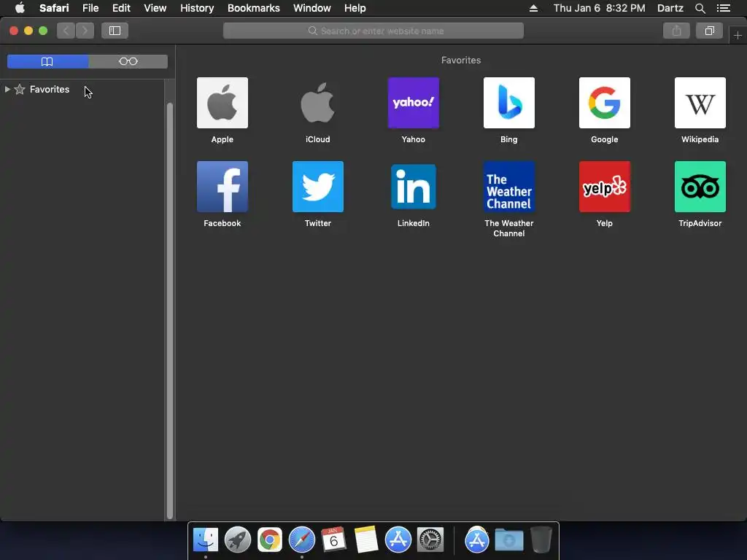
Task: Open Finder from the Dock
Action: 205,540
